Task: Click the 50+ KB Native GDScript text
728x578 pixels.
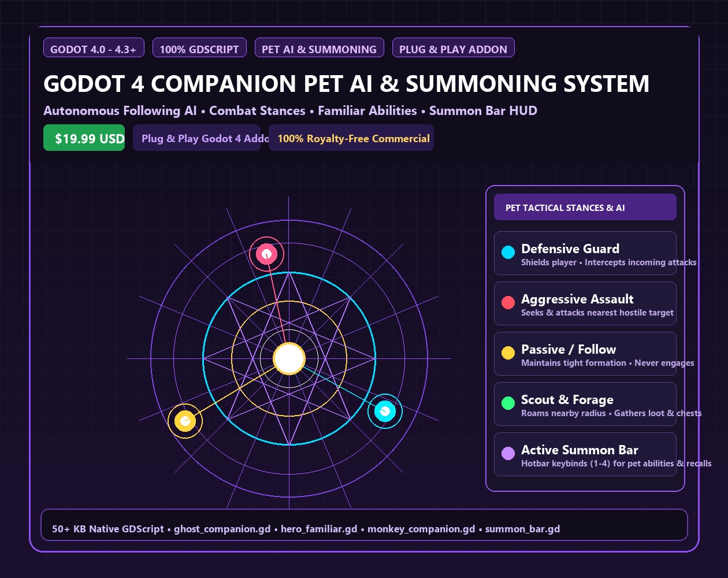Action: (x=108, y=529)
